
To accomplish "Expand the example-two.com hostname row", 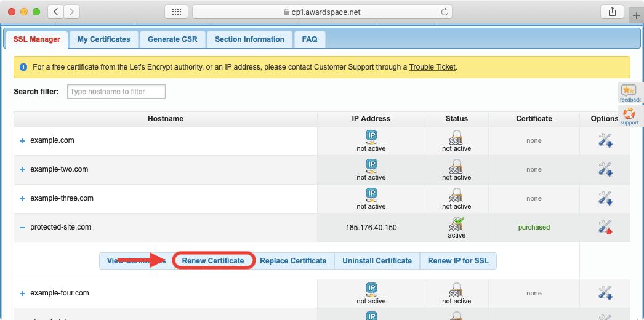I will click(x=22, y=170).
